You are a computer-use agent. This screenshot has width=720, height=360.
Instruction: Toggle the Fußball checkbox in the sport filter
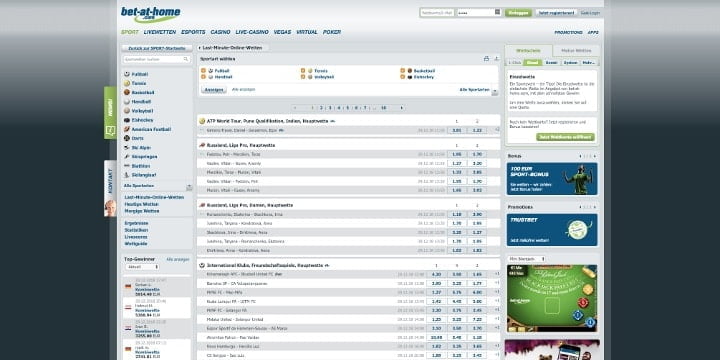[x=203, y=71]
